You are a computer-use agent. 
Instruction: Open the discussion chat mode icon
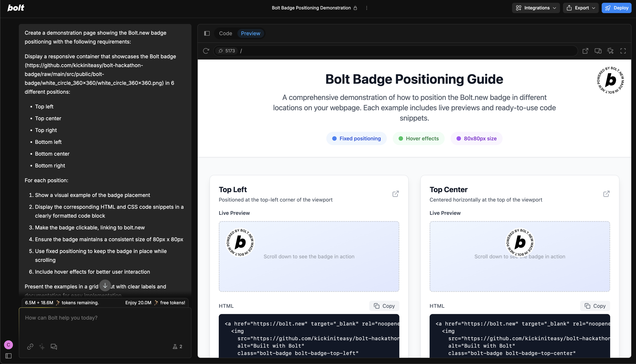tap(54, 346)
